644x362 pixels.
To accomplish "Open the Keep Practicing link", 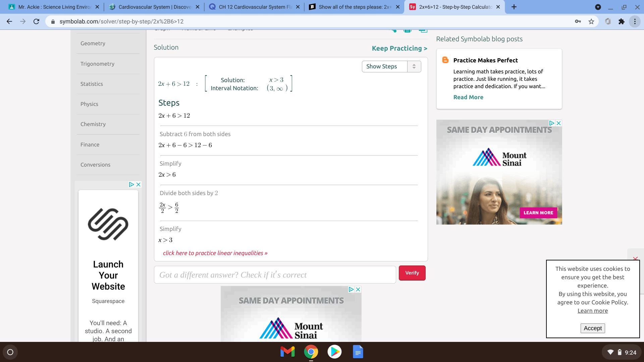I will (x=399, y=48).
